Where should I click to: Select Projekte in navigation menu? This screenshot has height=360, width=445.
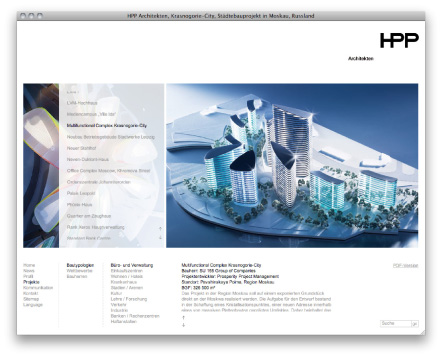(x=31, y=282)
